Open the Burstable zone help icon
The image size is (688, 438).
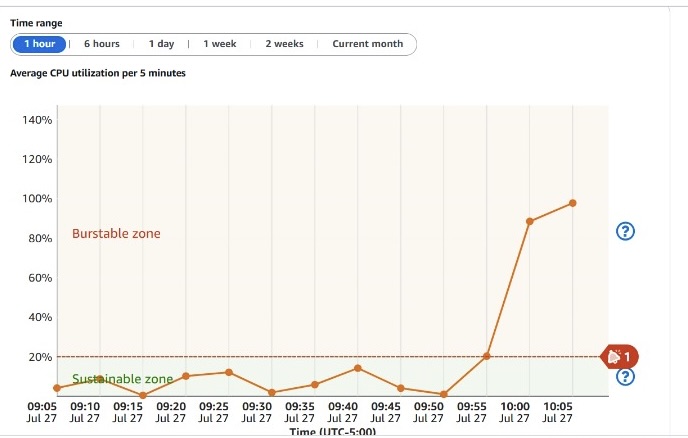pyautogui.click(x=626, y=232)
